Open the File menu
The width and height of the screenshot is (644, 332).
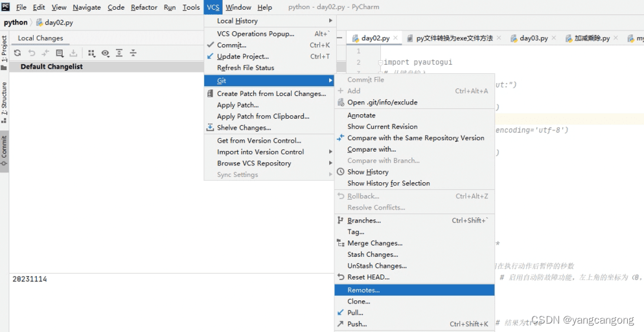coord(21,7)
